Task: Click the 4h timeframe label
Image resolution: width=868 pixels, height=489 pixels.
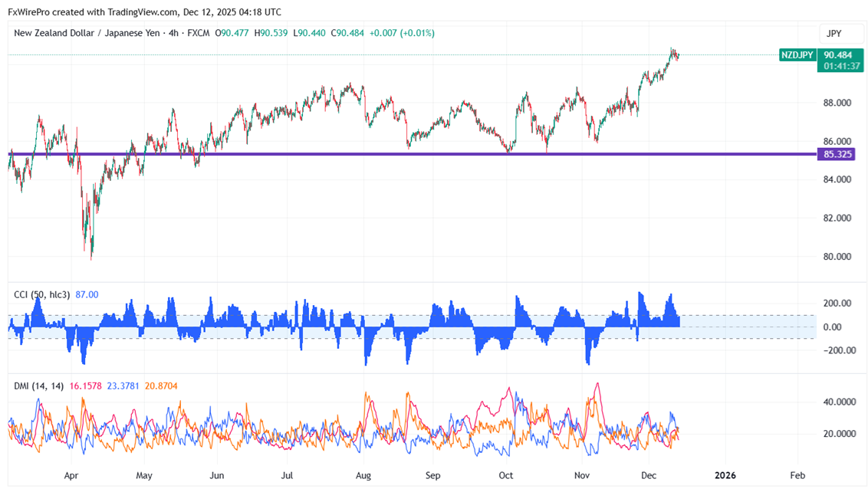Action: [x=173, y=33]
